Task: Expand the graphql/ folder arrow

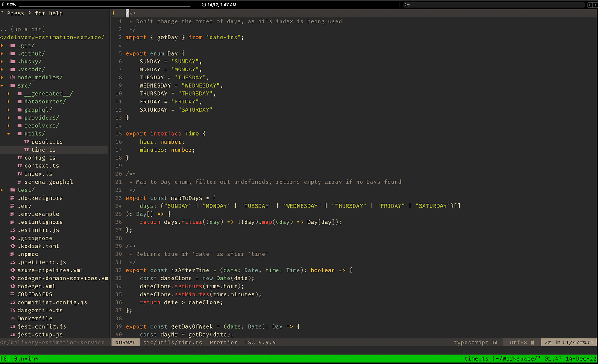Action: click(x=9, y=110)
